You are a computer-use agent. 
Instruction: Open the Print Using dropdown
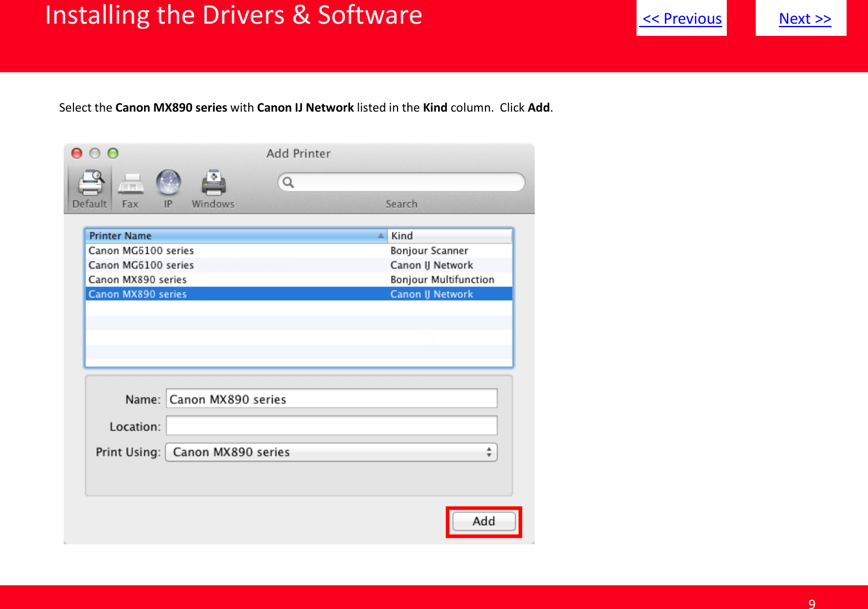pos(332,452)
